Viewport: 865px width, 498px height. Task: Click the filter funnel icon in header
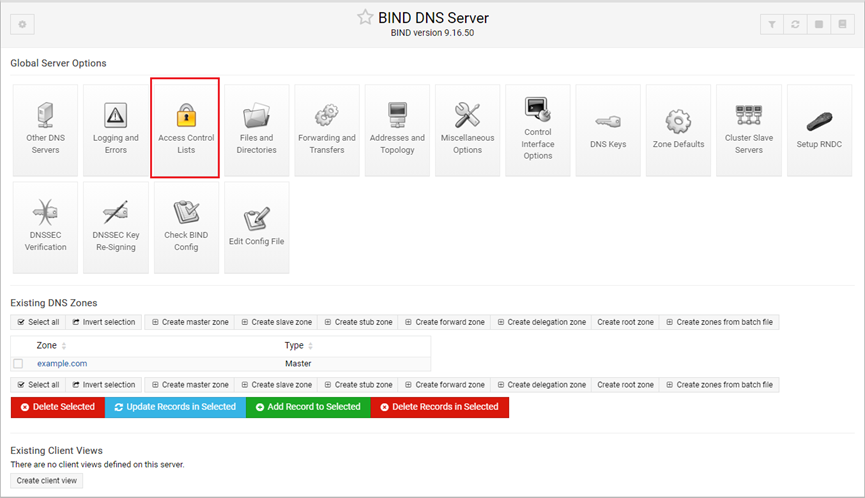[772, 24]
